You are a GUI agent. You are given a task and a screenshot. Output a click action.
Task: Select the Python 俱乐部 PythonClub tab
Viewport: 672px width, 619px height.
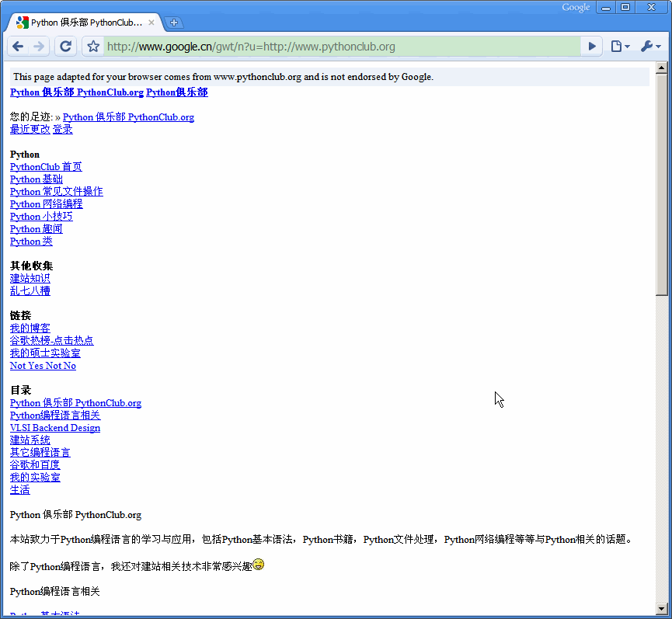coord(85,22)
